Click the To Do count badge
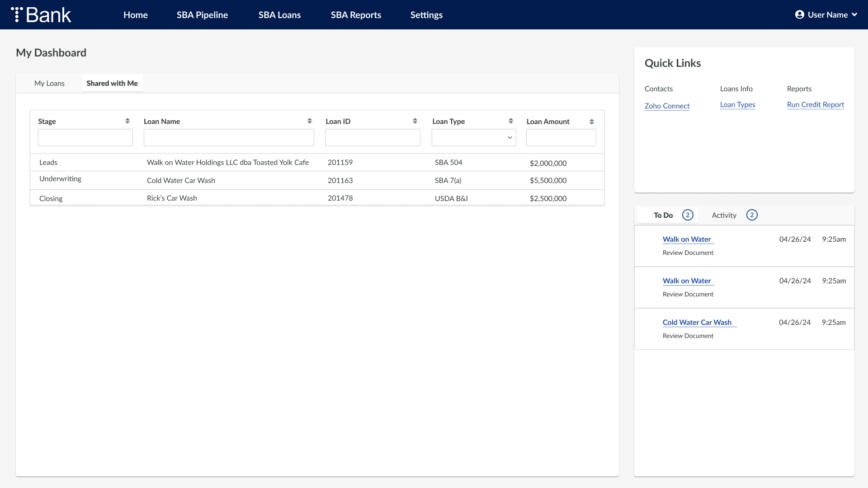868x488 pixels. pyautogui.click(x=688, y=215)
